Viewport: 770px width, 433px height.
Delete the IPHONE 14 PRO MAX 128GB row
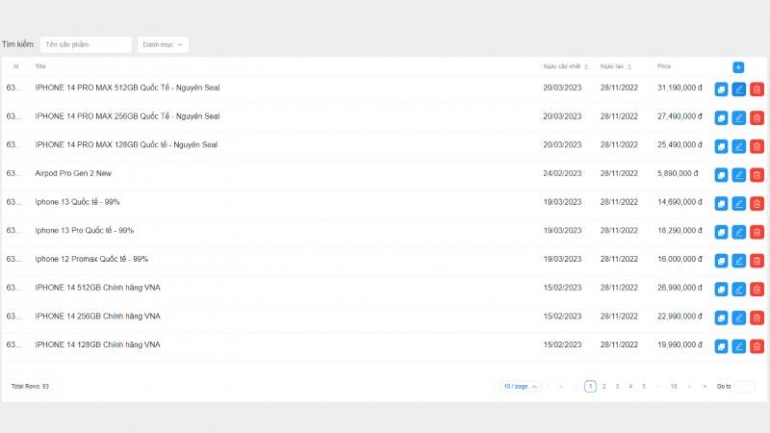point(757,146)
